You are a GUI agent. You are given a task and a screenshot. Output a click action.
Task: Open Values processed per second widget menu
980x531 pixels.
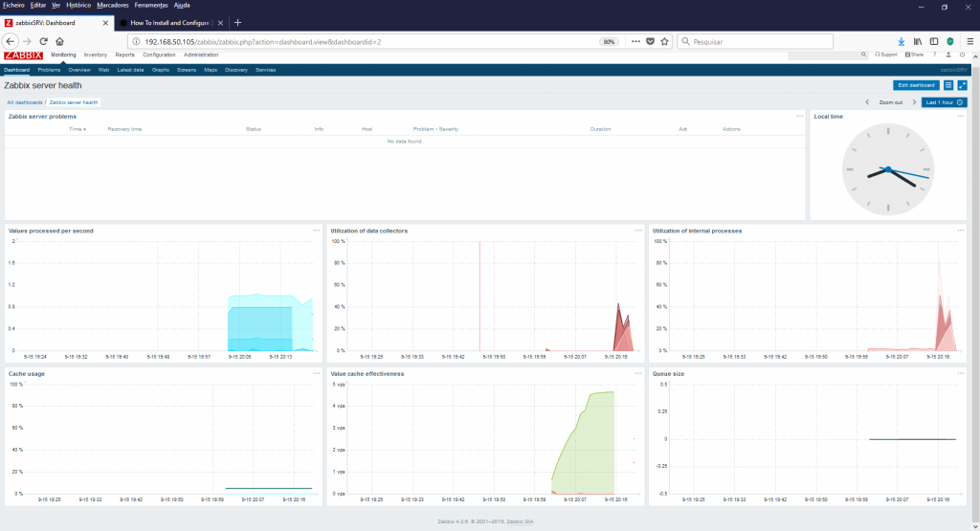click(x=316, y=231)
